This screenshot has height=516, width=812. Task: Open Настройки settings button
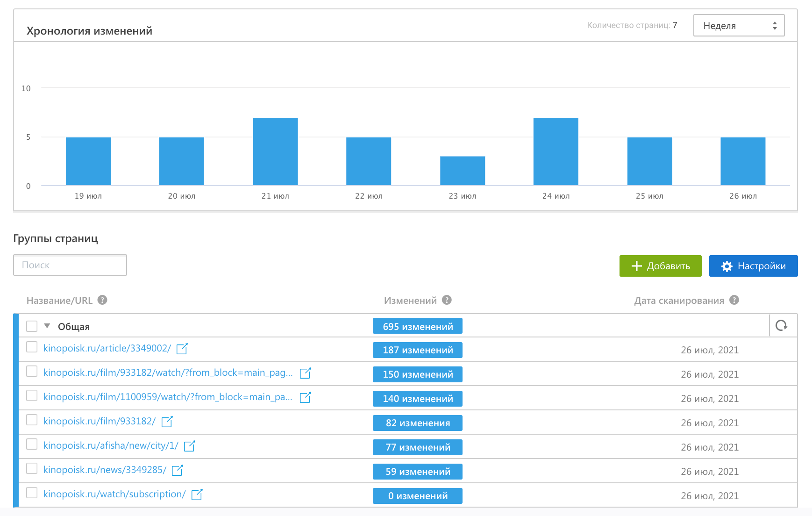tap(753, 266)
